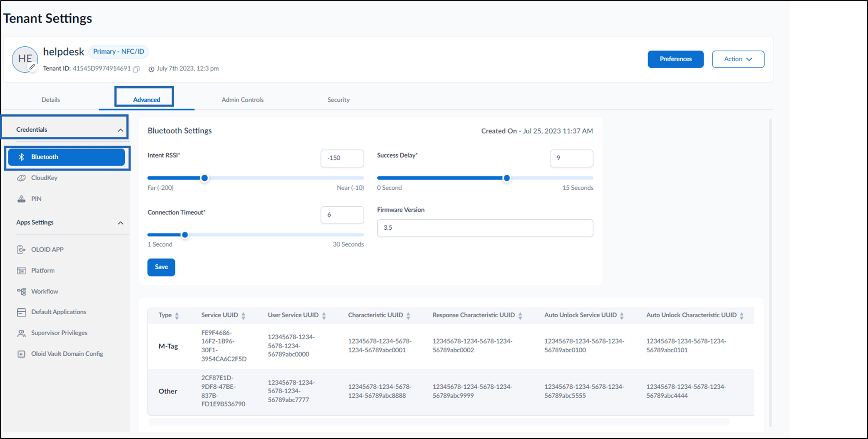Switch to the Details tab
868x439 pixels.
tap(51, 100)
